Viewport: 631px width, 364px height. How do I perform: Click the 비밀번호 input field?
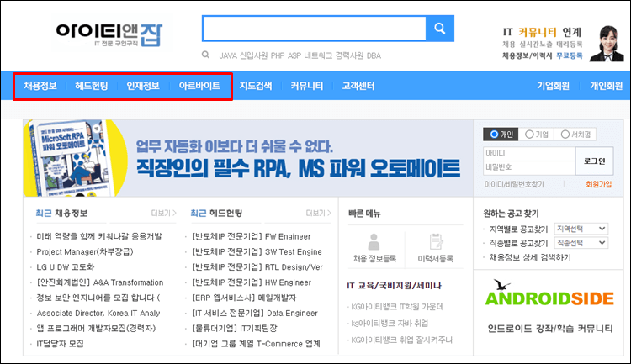[x=529, y=168]
